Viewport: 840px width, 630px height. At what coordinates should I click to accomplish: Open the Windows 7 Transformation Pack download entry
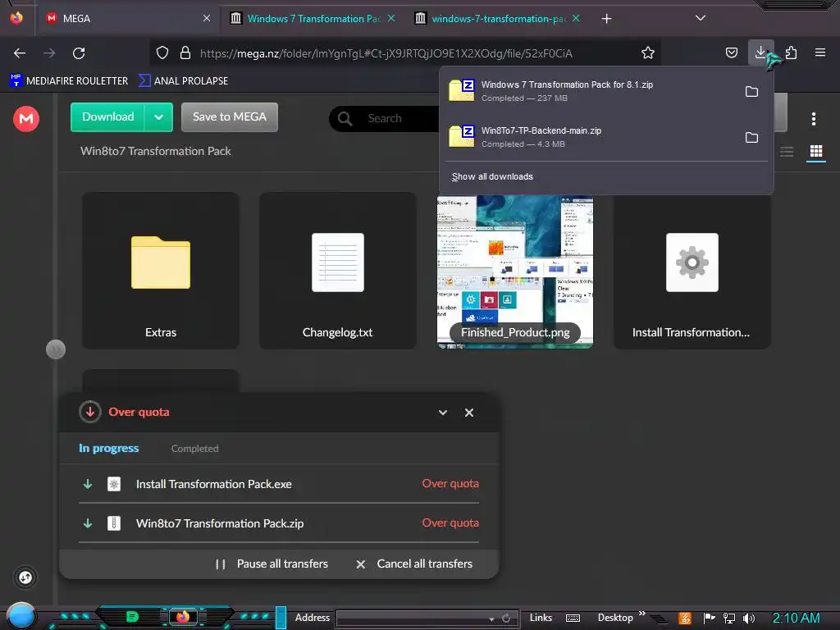click(x=592, y=91)
